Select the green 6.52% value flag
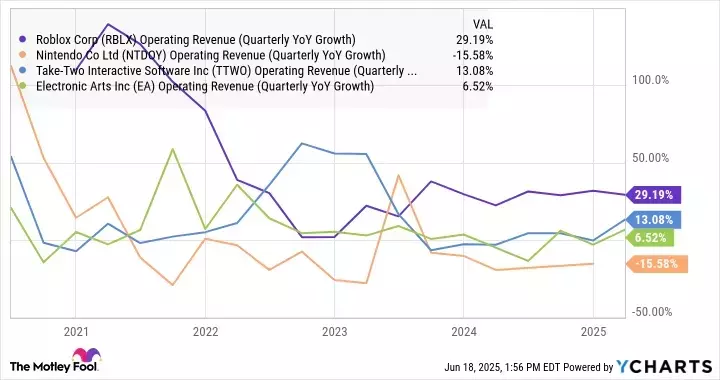 point(650,238)
